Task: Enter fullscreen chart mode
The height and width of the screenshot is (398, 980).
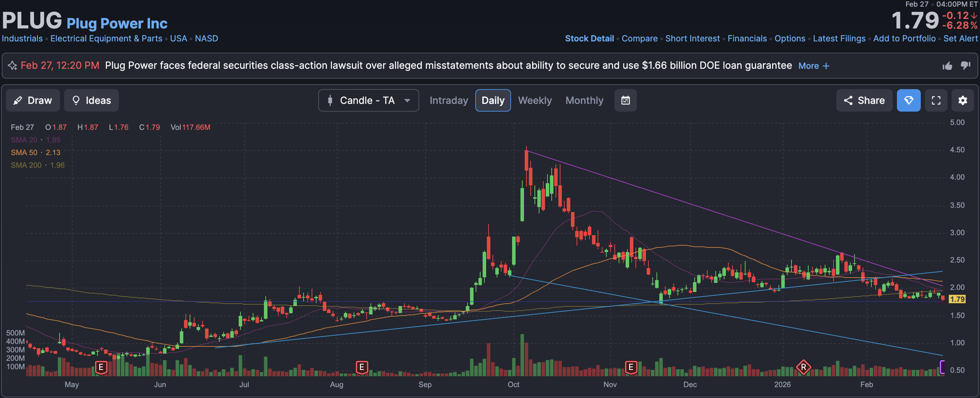Action: click(936, 100)
